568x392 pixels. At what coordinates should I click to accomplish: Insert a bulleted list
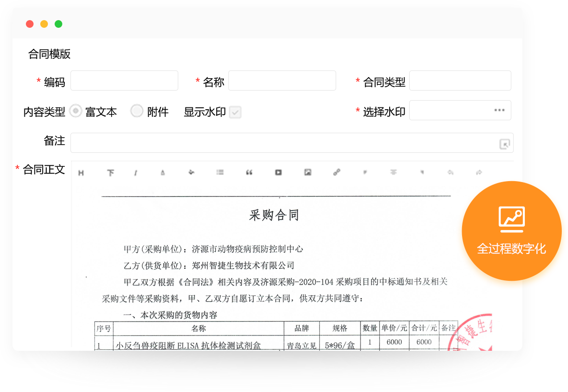(x=220, y=173)
